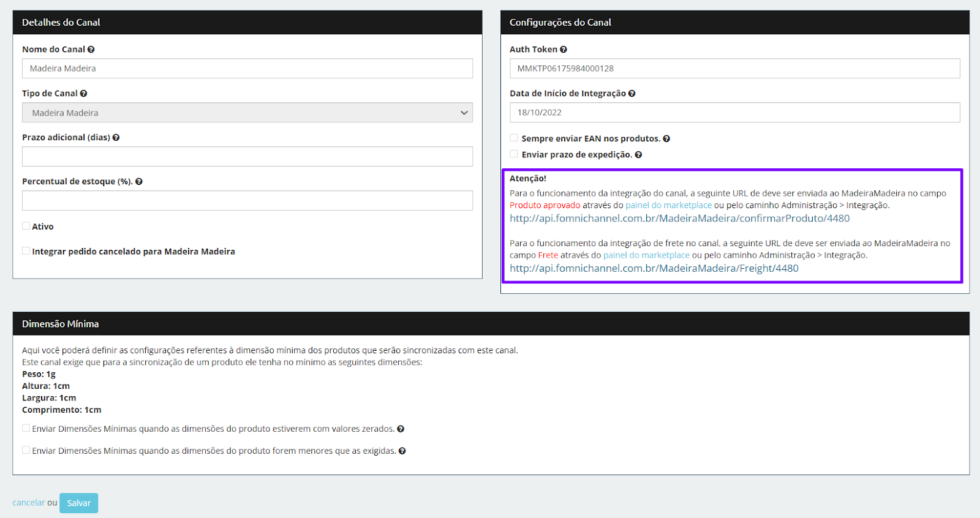Click help icon next to Auth Token
The height and width of the screenshot is (518, 980).
pos(563,50)
